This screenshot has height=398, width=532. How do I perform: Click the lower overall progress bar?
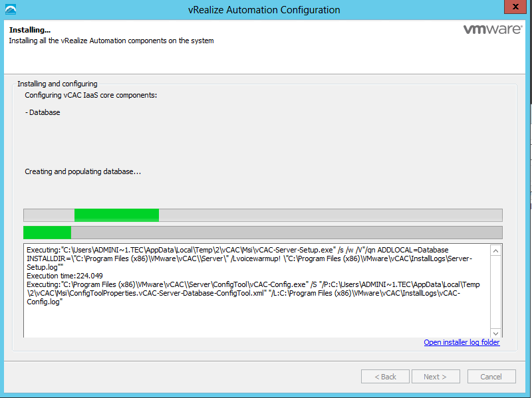[x=263, y=233]
